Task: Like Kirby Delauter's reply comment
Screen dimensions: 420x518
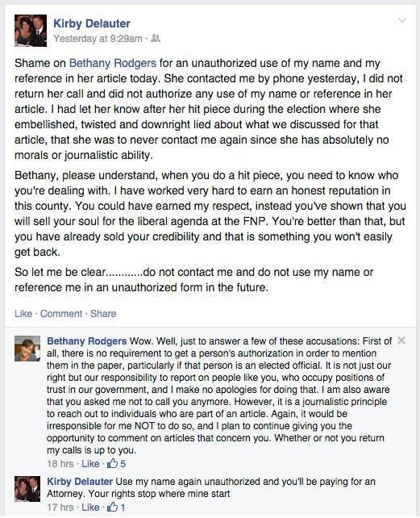Action: [90, 507]
